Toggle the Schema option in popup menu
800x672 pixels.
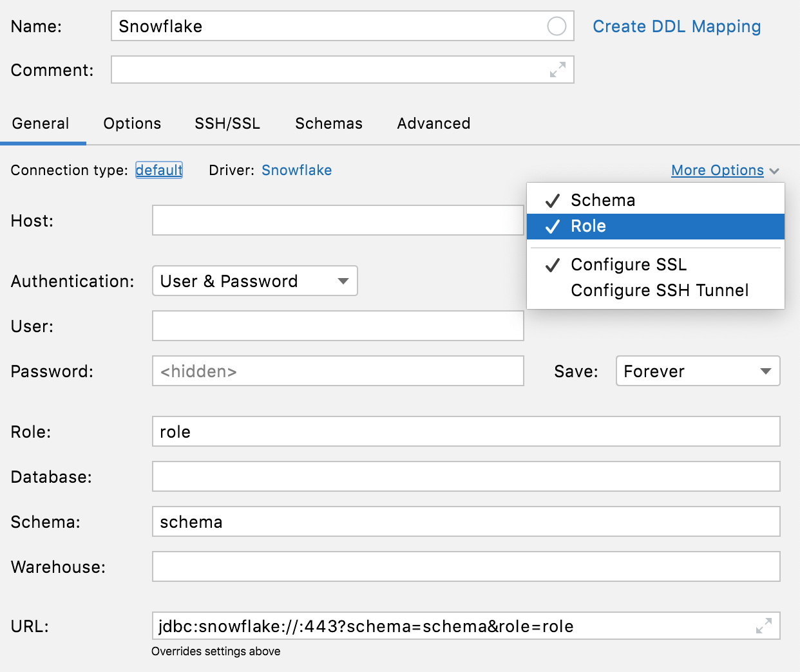pos(603,200)
